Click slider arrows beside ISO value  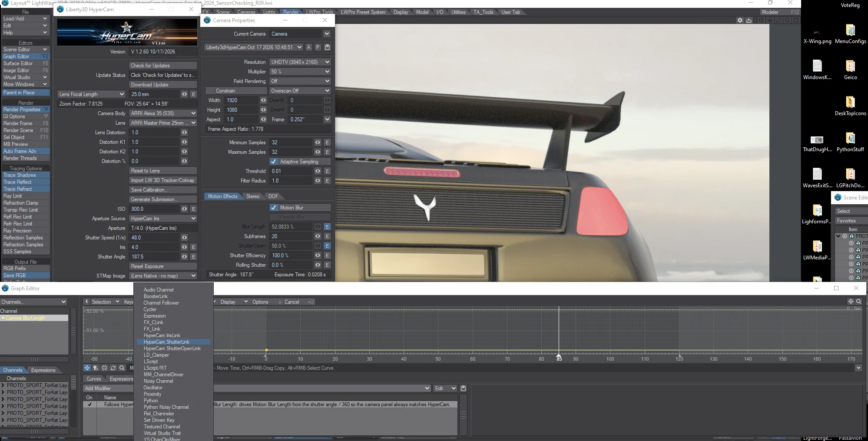(184, 209)
